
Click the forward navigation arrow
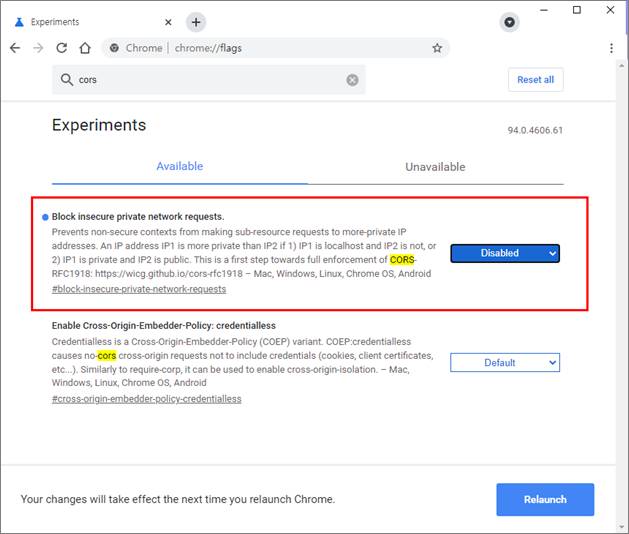pyautogui.click(x=38, y=48)
